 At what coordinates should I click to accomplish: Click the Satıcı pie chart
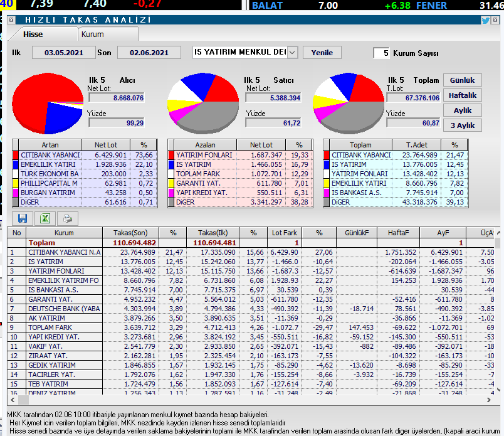203,103
